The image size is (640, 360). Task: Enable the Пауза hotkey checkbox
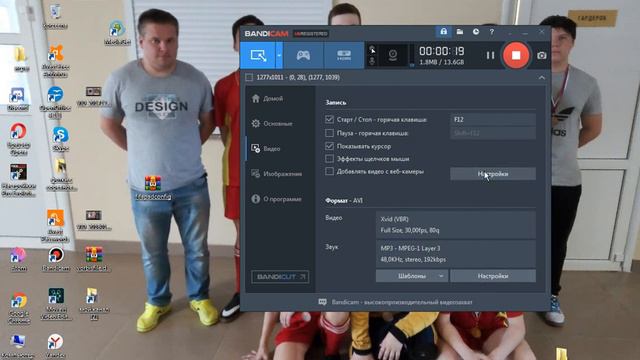point(329,133)
